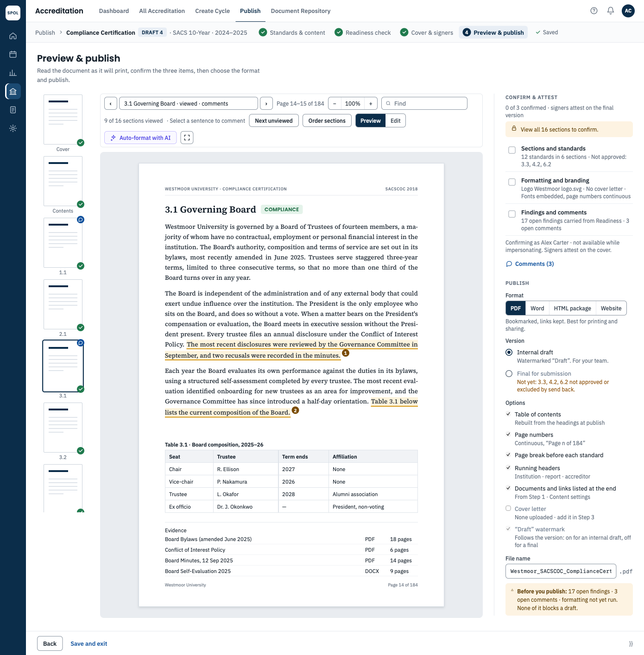
Task: Click Save and exit link
Action: 89,643
